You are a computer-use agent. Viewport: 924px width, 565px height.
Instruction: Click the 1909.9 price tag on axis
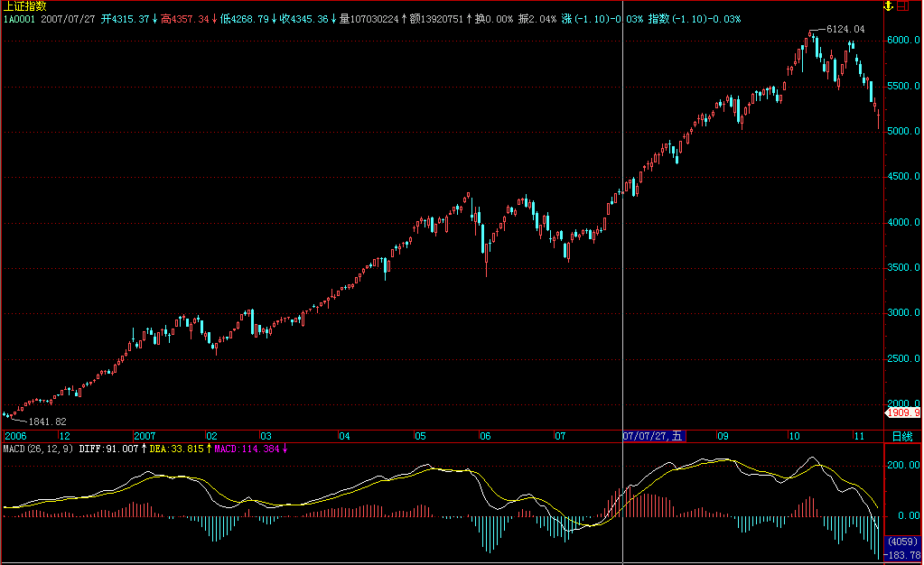tap(904, 412)
